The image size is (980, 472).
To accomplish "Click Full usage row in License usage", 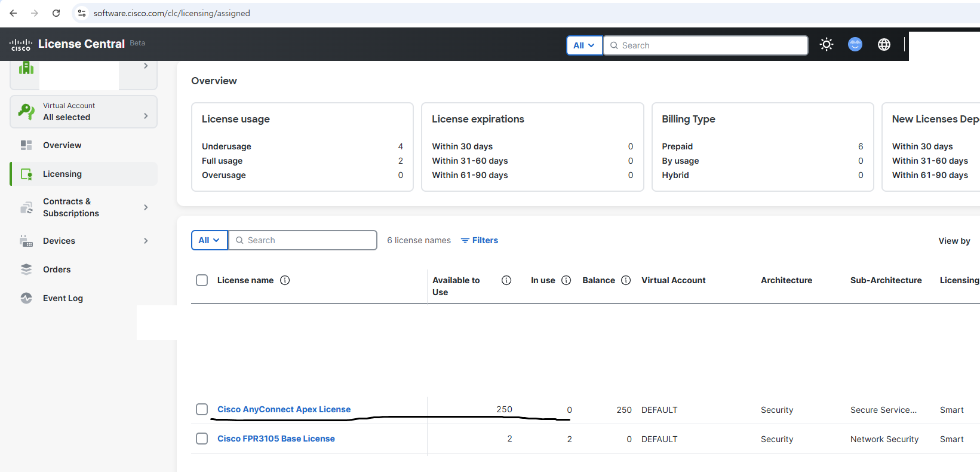I will click(x=302, y=161).
